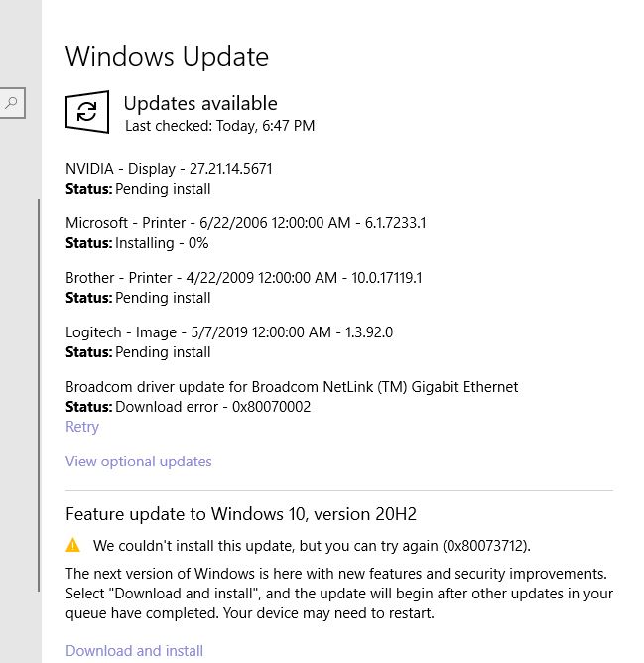Select the Logitech Image update entry
This screenshot has height=663, width=644.
(x=228, y=332)
